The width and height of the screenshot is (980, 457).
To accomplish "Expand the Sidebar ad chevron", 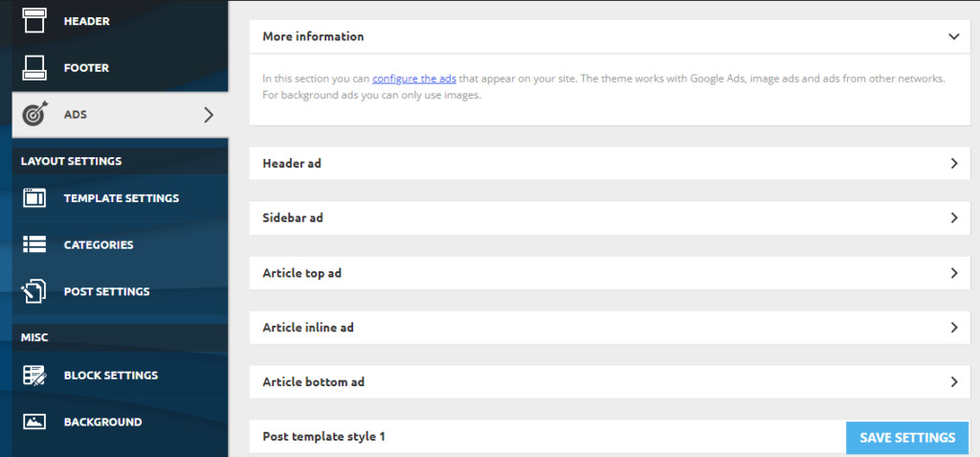I will [x=954, y=217].
